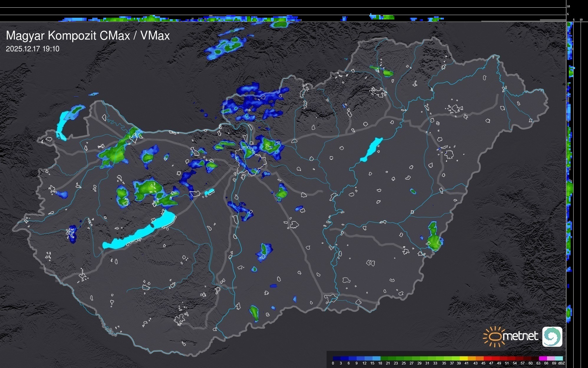The image size is (588, 368).
Task: Select the pale pink 66 dBZ swatch
Action: click(x=551, y=358)
